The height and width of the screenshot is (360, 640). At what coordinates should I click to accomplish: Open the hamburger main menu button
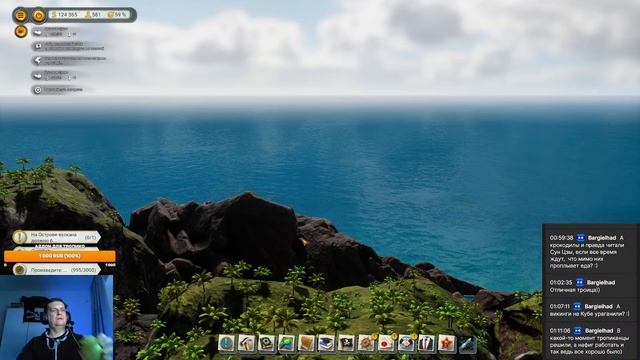20,15
